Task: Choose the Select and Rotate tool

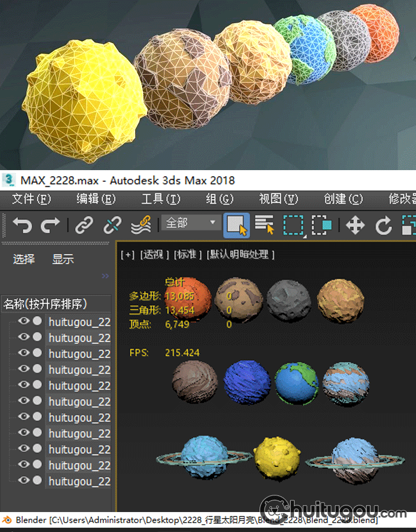Action: (x=384, y=225)
